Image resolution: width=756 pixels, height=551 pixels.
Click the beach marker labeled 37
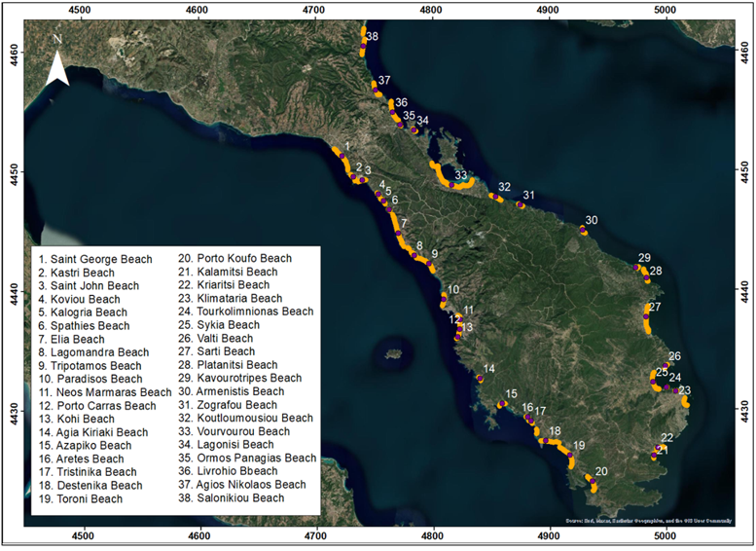click(375, 86)
